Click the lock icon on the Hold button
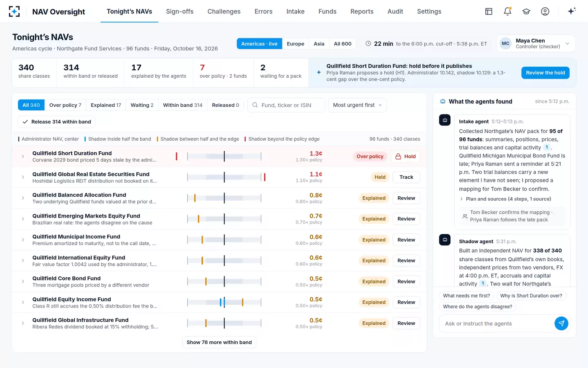The width and height of the screenshot is (588, 368). pos(399,156)
